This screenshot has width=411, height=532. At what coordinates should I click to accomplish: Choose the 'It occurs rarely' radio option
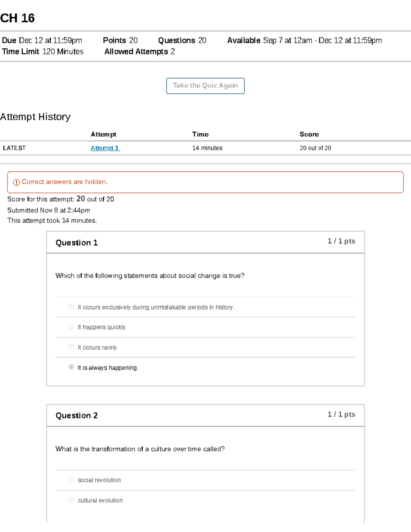[x=71, y=347]
